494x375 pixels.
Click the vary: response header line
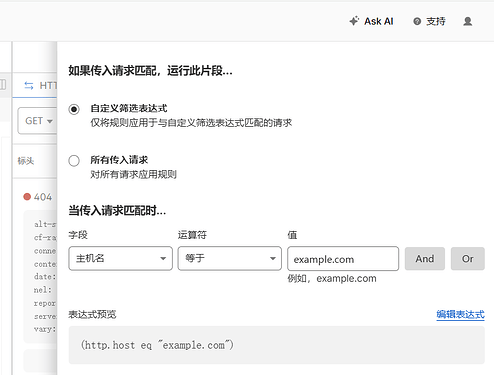45,329
